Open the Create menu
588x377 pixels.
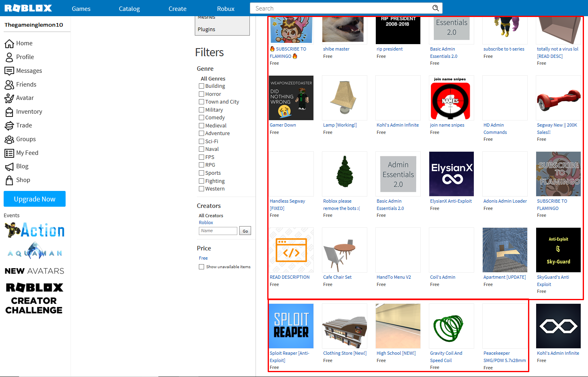point(177,8)
